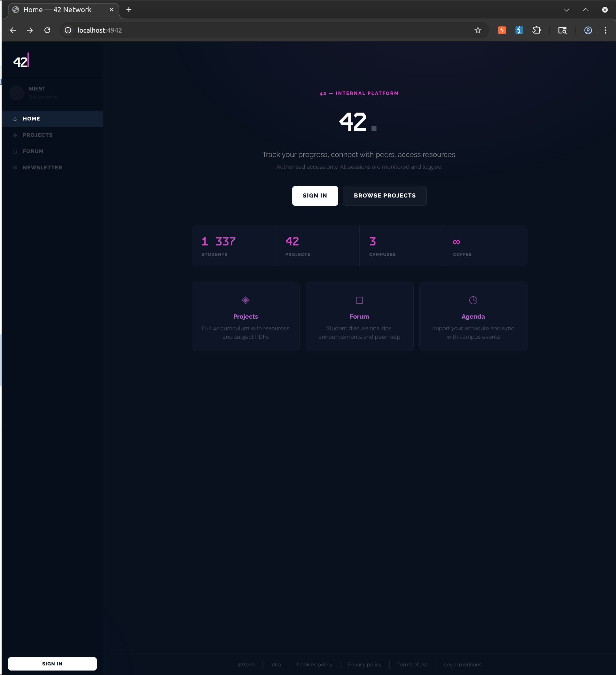The width and height of the screenshot is (616, 675).
Task: Click the clock icon on Agenda card
Action: [x=473, y=300]
